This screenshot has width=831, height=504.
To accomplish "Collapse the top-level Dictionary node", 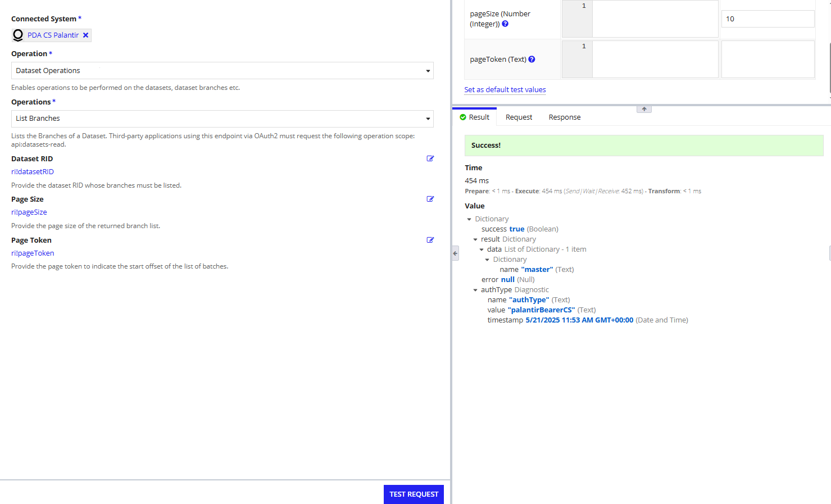I will coord(469,219).
